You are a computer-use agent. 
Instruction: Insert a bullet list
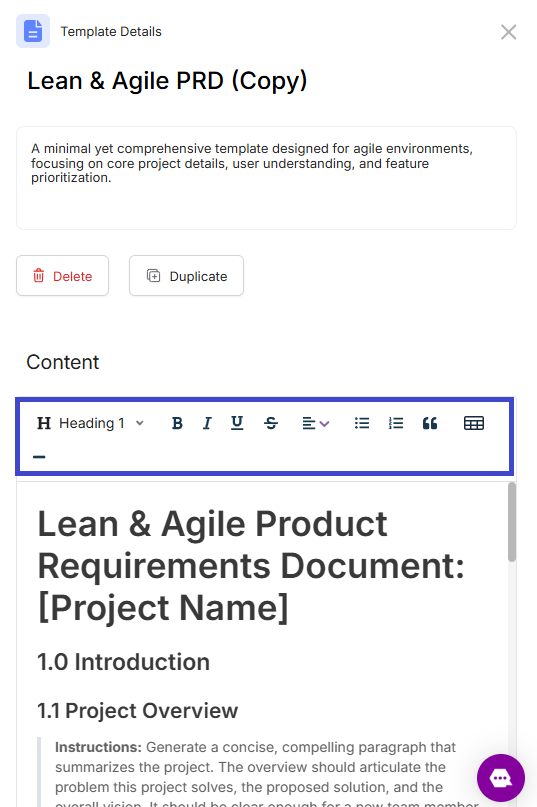(362, 423)
